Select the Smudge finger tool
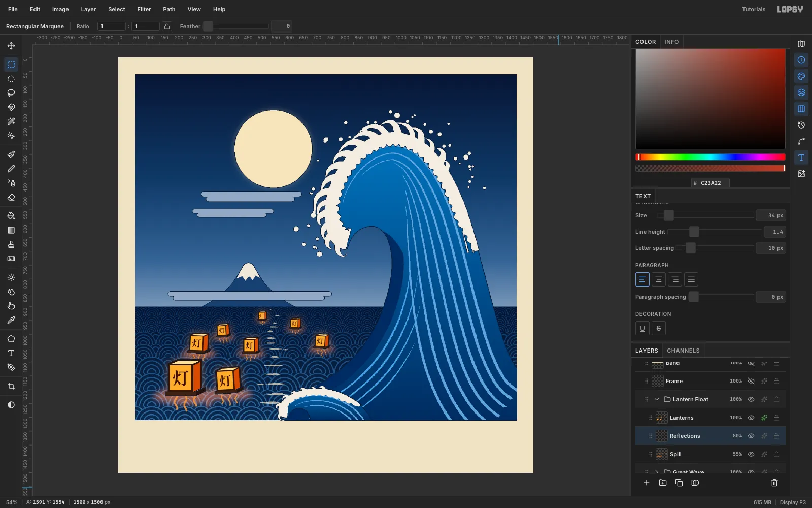 point(11,306)
